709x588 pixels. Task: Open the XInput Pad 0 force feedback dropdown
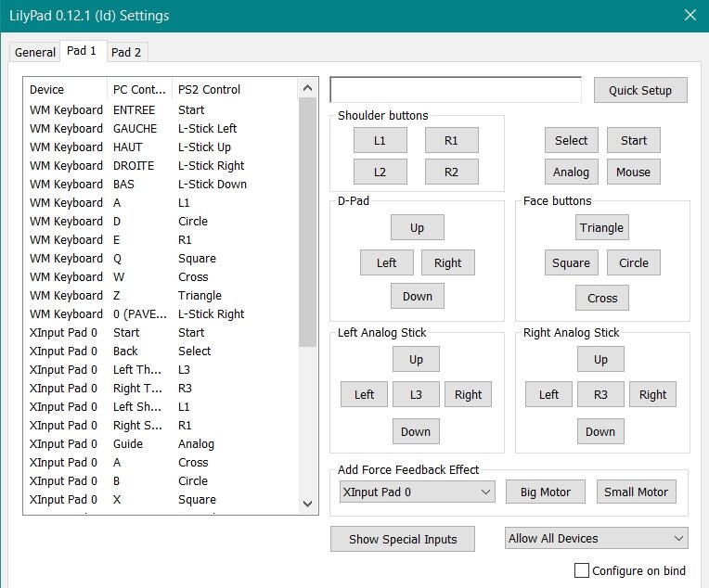[418, 492]
